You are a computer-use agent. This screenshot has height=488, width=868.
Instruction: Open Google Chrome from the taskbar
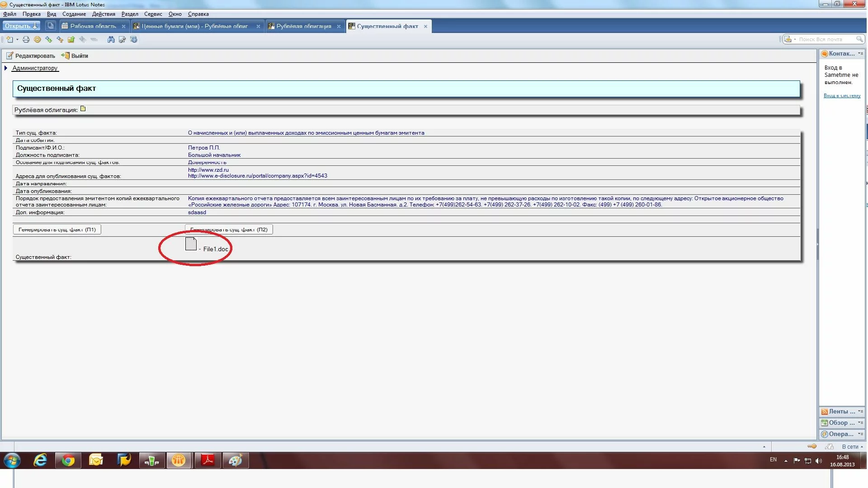click(68, 460)
